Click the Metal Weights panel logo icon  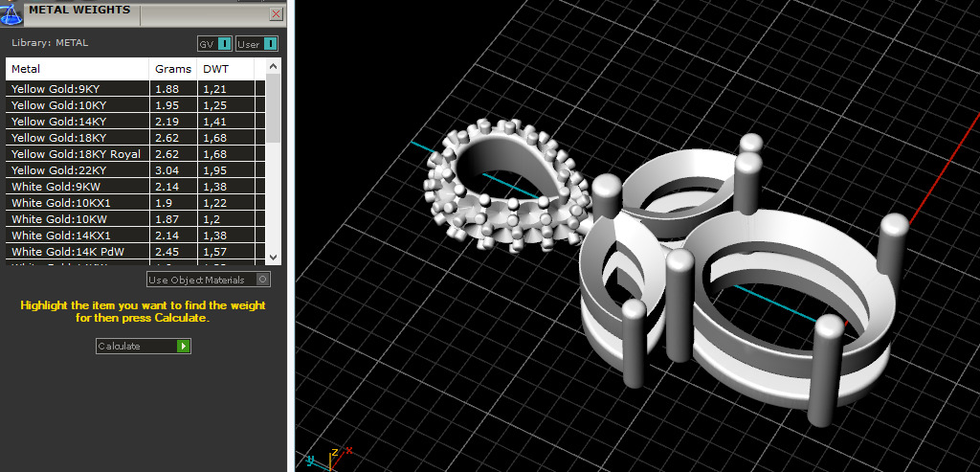[x=11, y=12]
